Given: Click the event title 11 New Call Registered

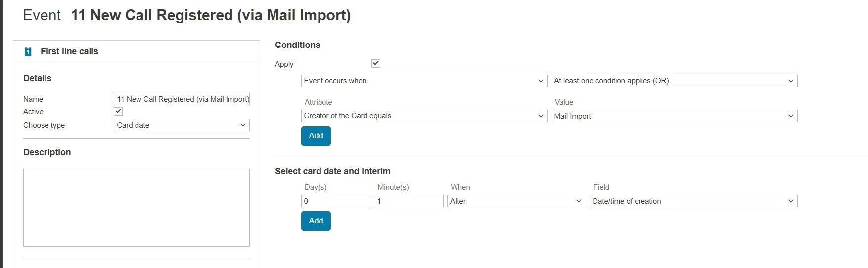Looking at the screenshot, I should 211,15.
